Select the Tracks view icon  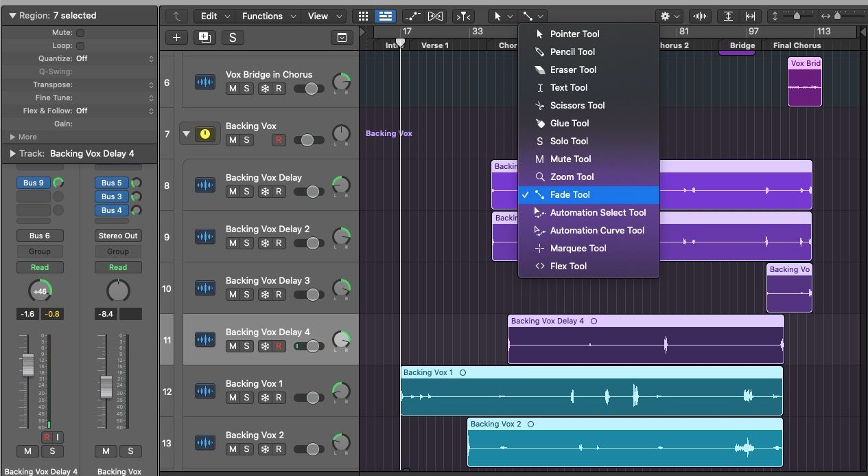click(384, 16)
